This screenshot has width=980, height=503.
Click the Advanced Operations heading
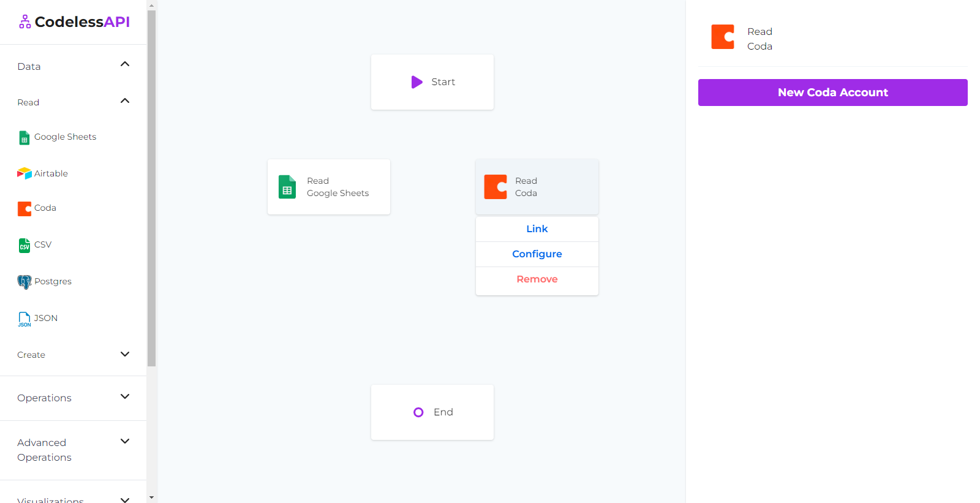[x=44, y=450]
